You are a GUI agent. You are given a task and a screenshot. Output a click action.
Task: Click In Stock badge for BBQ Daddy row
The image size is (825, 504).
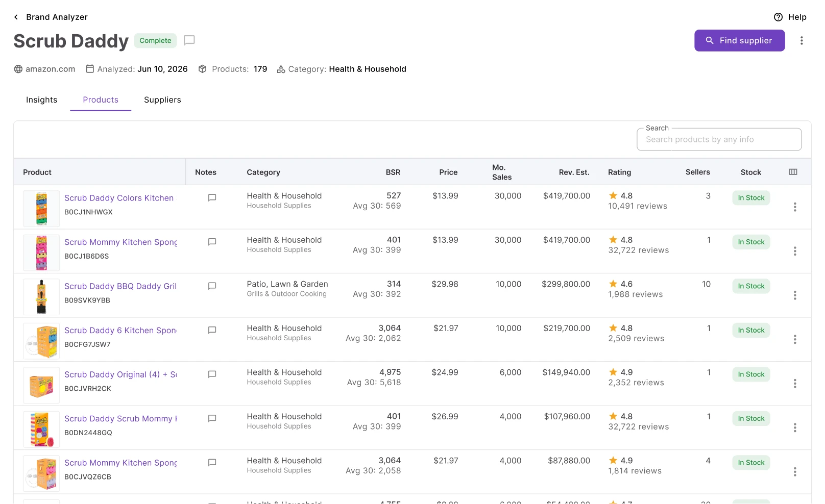(x=751, y=286)
